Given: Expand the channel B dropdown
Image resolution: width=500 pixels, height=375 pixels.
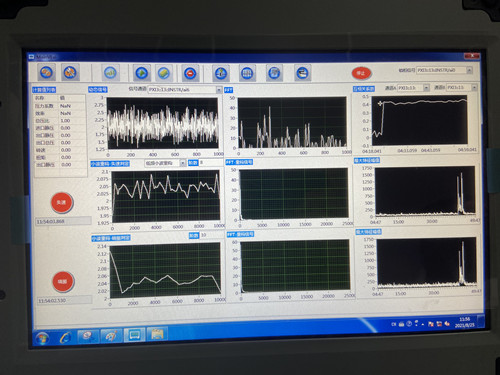Looking at the screenshot, I should click(461, 87).
